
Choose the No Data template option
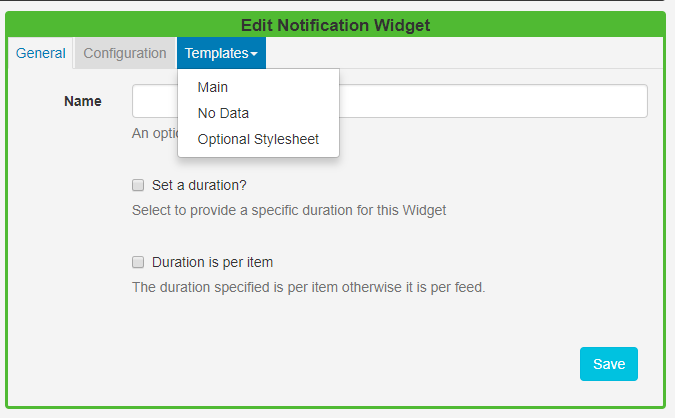click(x=223, y=113)
